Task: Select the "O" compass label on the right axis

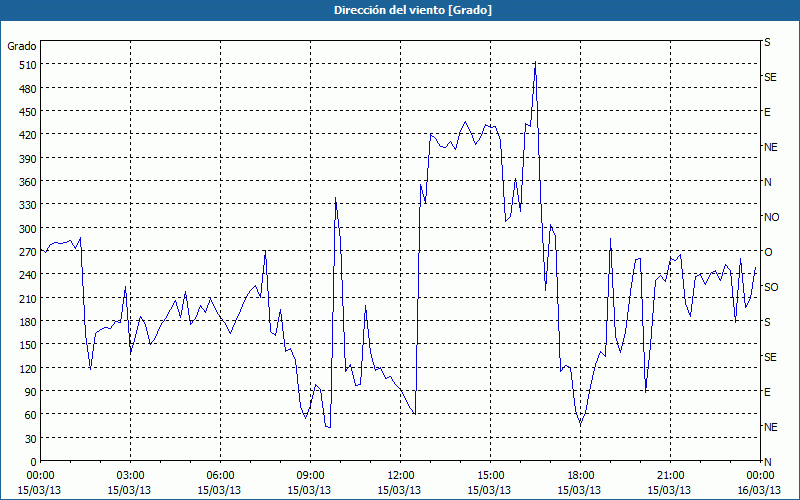Action: (768, 252)
